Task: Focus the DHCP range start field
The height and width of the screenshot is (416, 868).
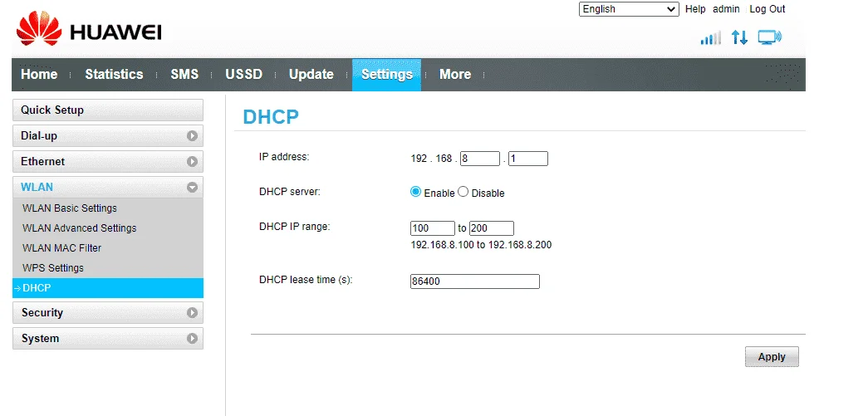Action: pyautogui.click(x=433, y=228)
